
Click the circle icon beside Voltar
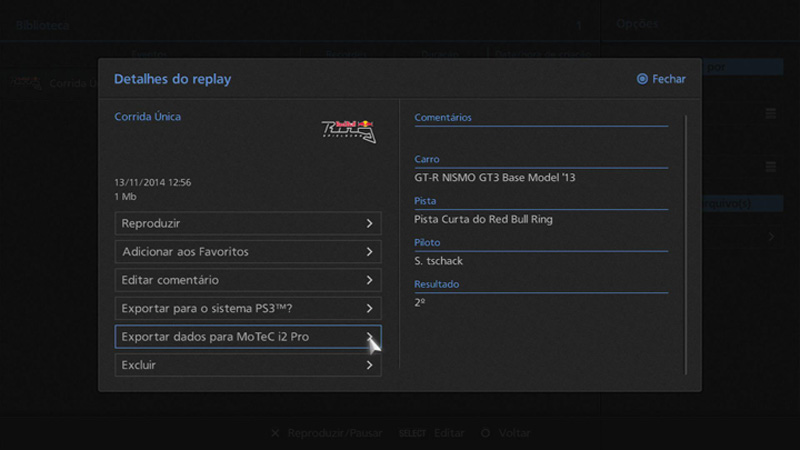[x=485, y=433]
